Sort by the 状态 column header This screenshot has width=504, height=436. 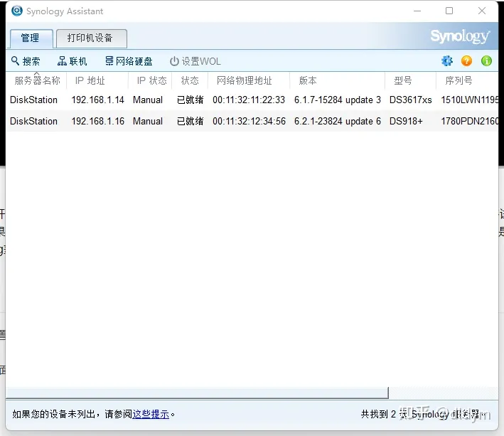coord(190,80)
